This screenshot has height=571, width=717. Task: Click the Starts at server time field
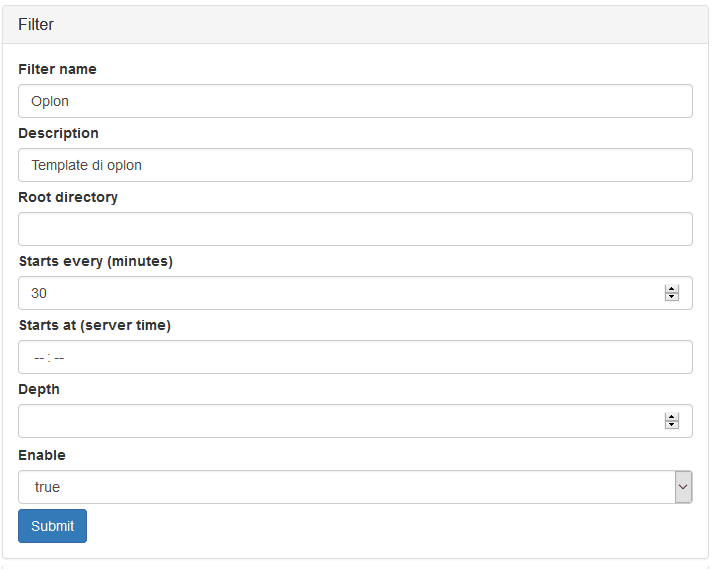click(x=355, y=357)
